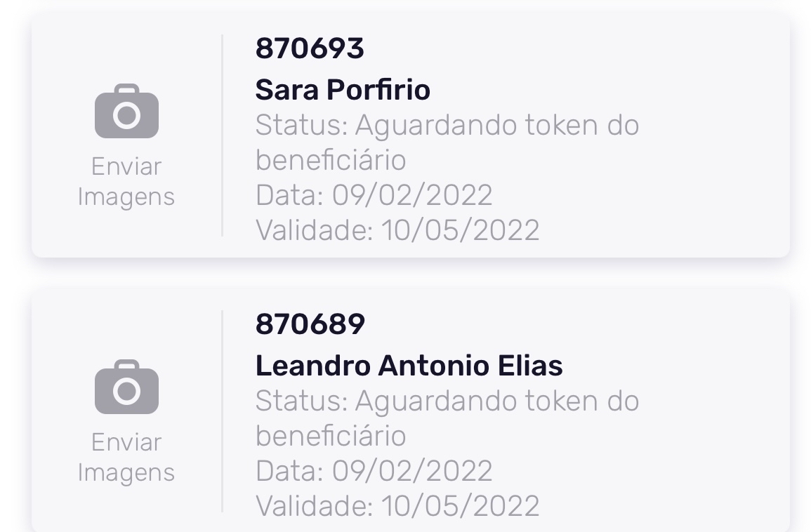Image resolution: width=811 pixels, height=532 pixels.
Task: Click the word beneficiário in Leandro's card
Action: pos(331,436)
